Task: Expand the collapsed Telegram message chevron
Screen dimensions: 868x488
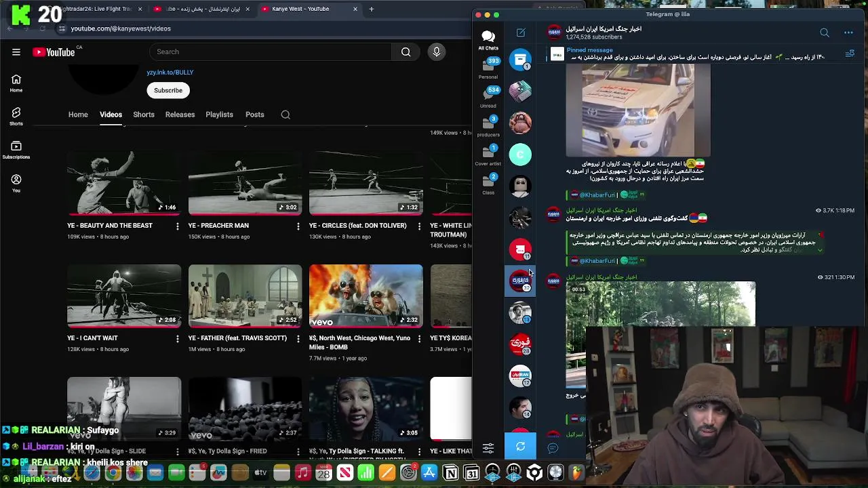Action: (x=820, y=250)
